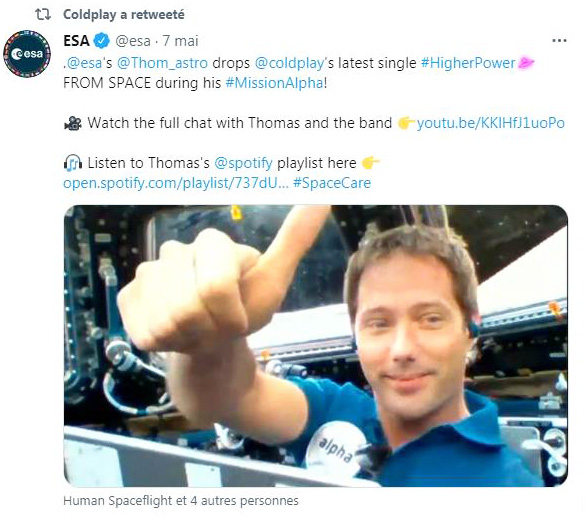Select the #SpaceCare hashtag
This screenshot has width=585, height=518.
click(332, 183)
